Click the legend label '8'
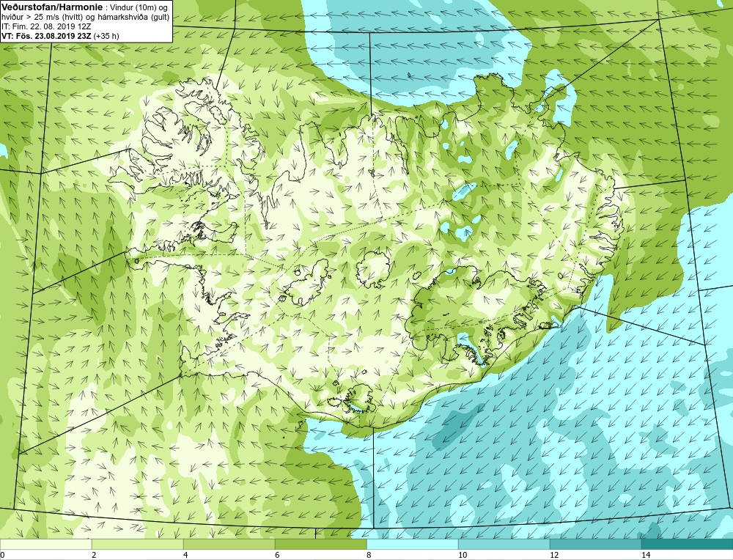Image resolution: width=733 pixels, height=560 pixels. (x=369, y=555)
